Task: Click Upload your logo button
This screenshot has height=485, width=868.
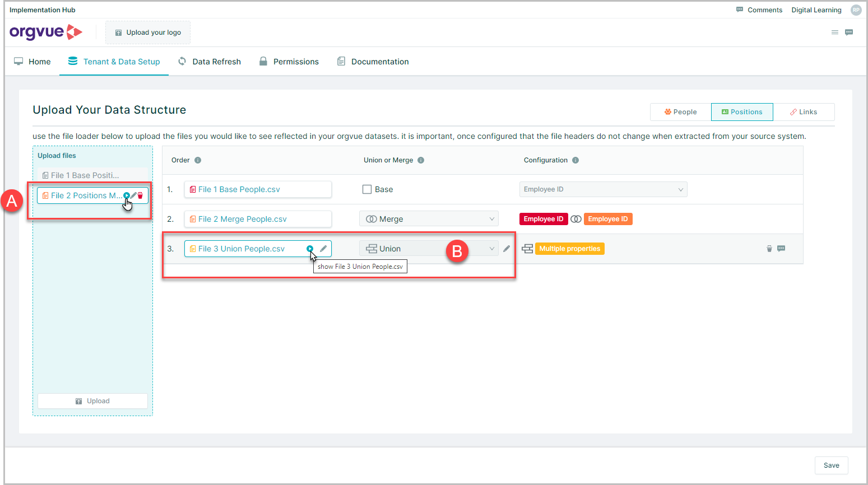Action: (x=148, y=32)
